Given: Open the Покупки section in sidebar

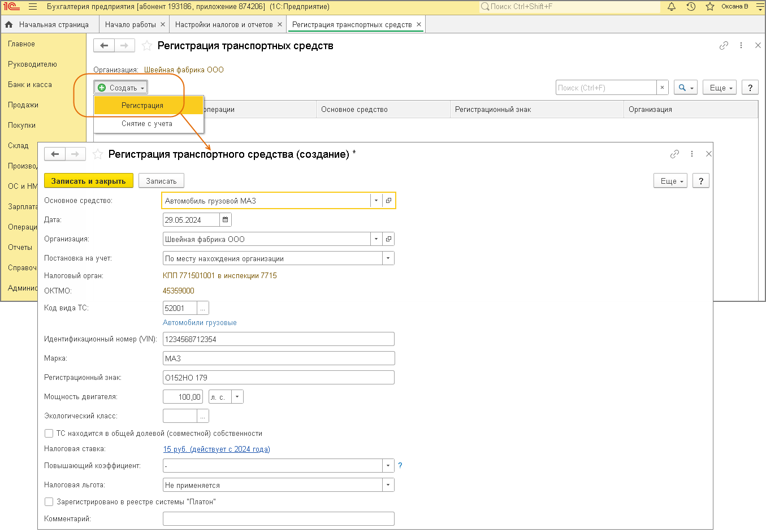Looking at the screenshot, I should (21, 126).
